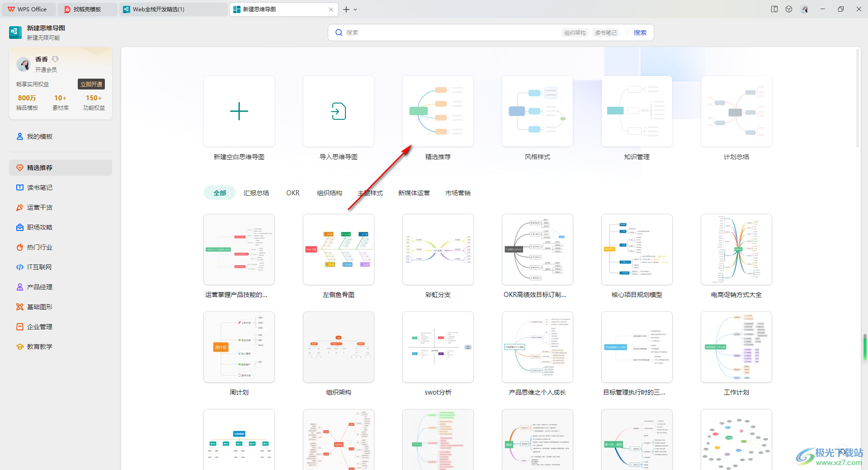
Task: Click the 香香 profile avatar
Action: [24, 64]
